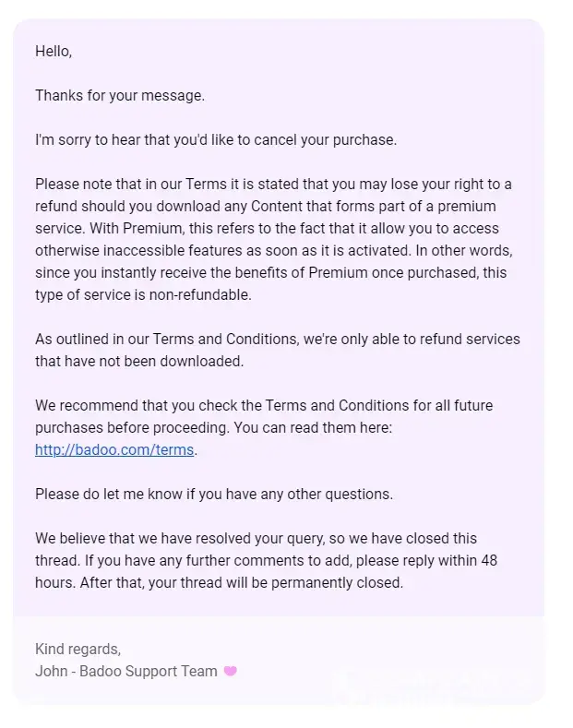Click the "Hello," greeting line
Viewport: 573px width, 728px height.
[x=54, y=52]
